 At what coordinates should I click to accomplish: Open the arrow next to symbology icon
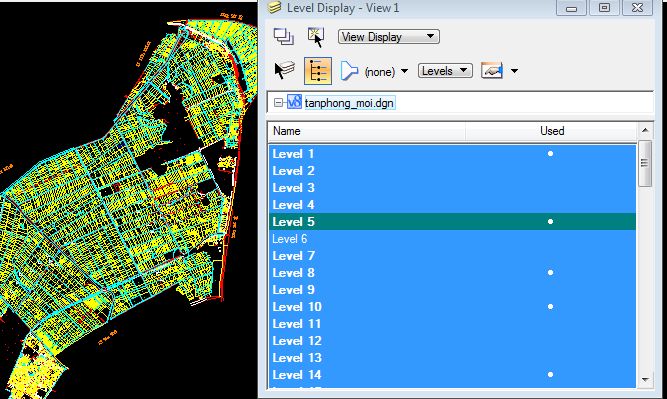click(x=514, y=71)
